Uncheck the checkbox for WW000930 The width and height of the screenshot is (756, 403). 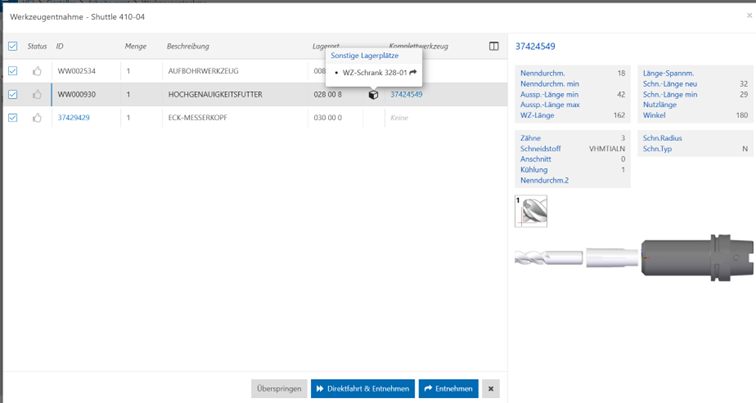(x=13, y=94)
